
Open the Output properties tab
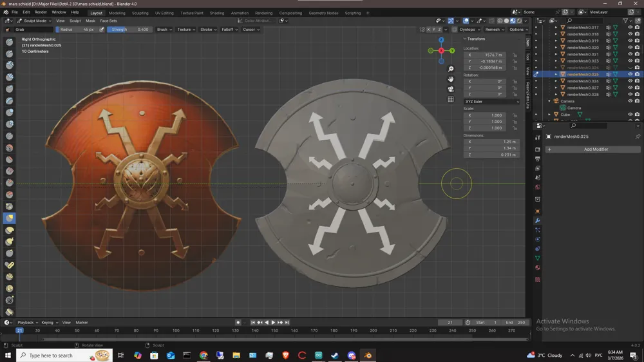pyautogui.click(x=538, y=158)
